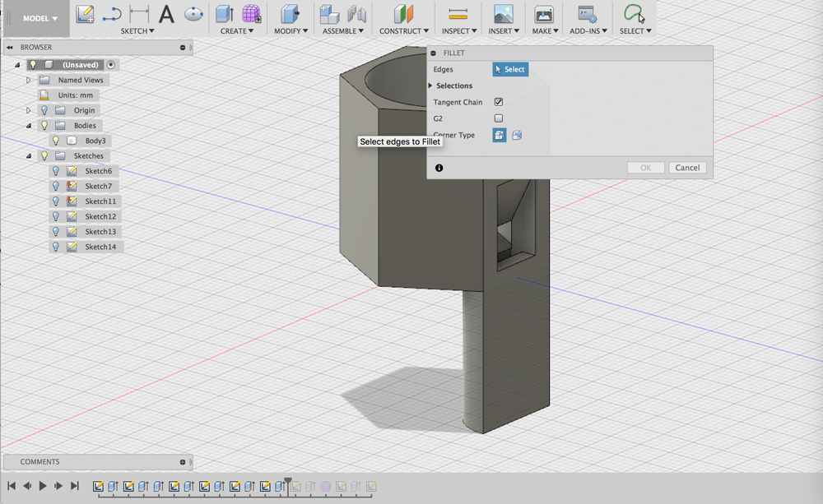Collapse the root (Unsaved) component arrow
823x504 pixels.
click(x=17, y=65)
